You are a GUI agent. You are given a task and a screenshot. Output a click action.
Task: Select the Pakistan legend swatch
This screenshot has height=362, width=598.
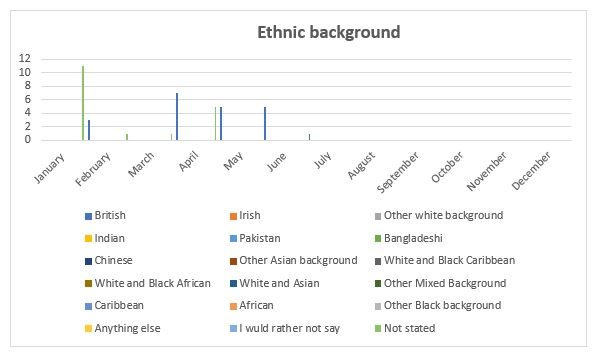click(x=233, y=239)
